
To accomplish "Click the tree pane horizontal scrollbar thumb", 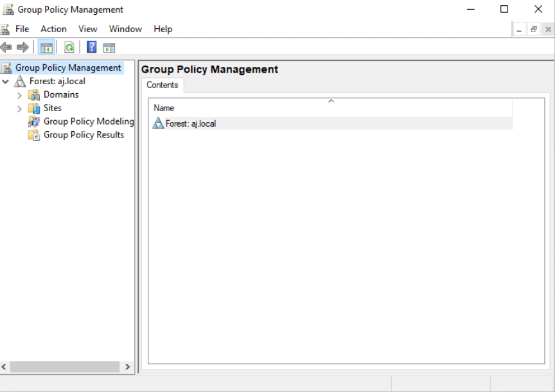I will 64,367.
